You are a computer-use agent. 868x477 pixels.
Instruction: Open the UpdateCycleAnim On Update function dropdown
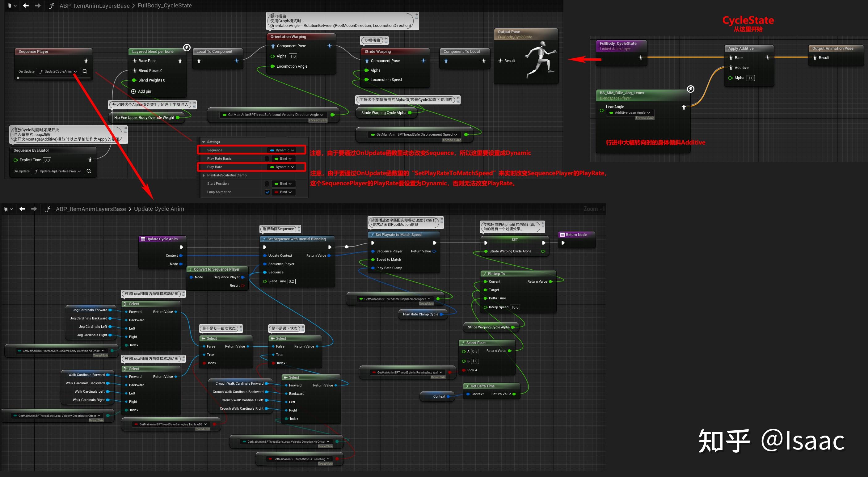point(58,71)
